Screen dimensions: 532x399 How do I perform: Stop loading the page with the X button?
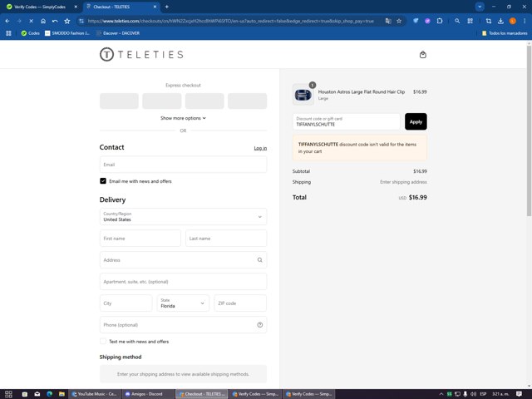(x=31, y=21)
